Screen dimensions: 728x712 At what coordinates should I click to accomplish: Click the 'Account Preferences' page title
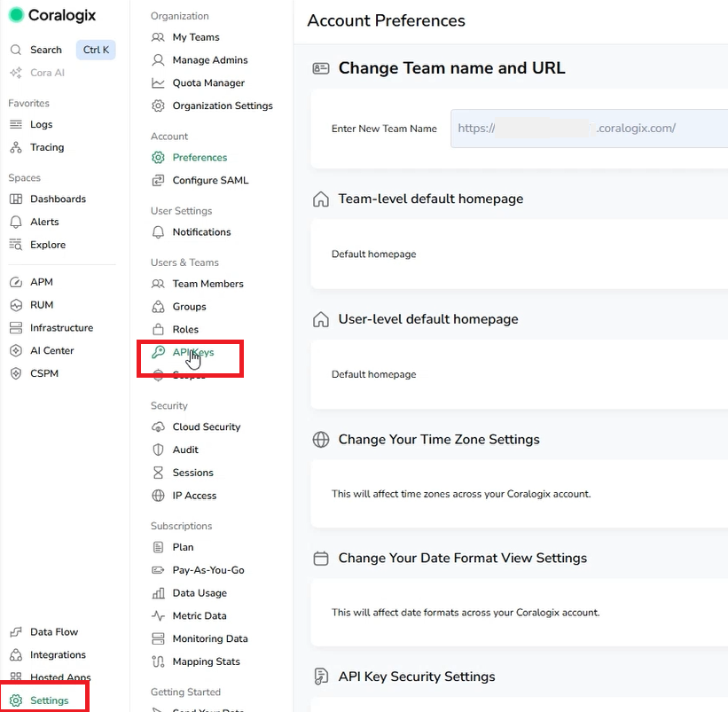coord(387,20)
